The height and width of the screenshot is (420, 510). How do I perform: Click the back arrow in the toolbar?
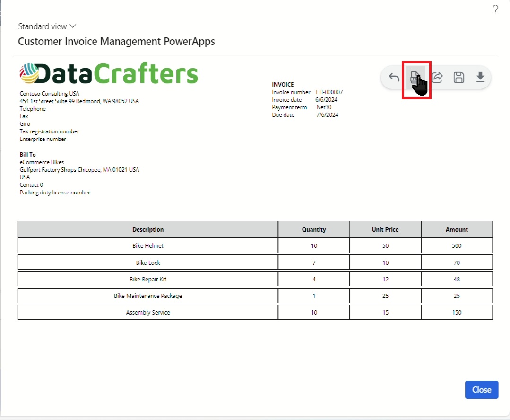click(394, 77)
